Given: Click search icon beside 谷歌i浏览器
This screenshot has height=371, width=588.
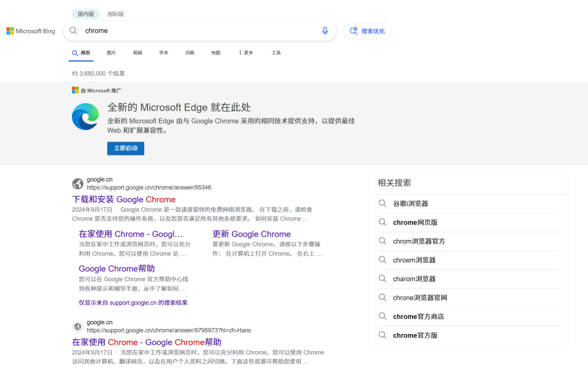Looking at the screenshot, I should pyautogui.click(x=383, y=203).
